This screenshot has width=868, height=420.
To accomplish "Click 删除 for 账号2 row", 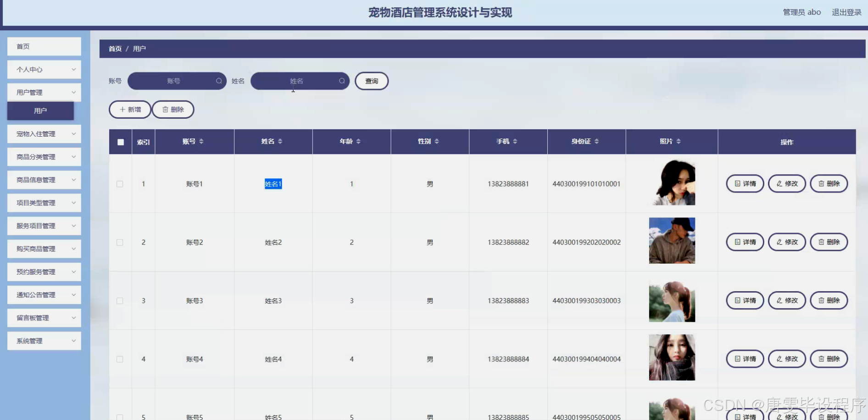I will 829,242.
